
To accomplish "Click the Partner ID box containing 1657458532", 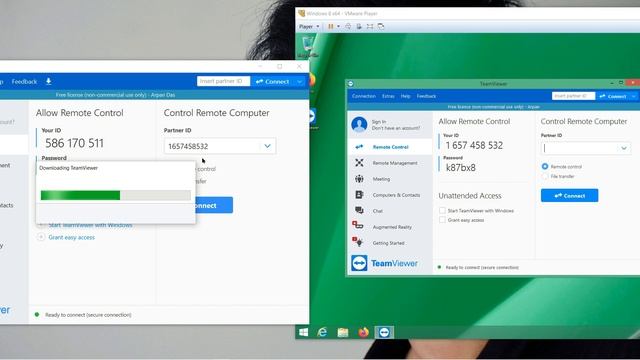I will pos(220,146).
